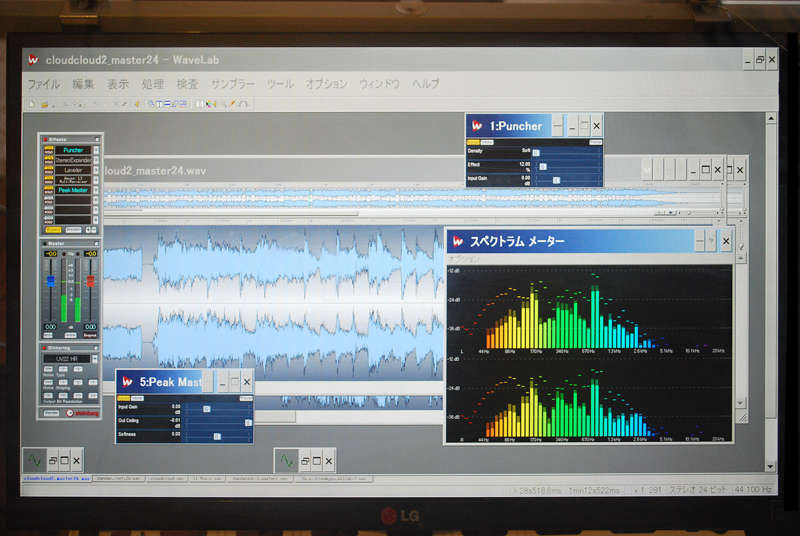This screenshot has width=800, height=536.
Task: Switch to the cloudcloud2_master24.wav document tab
Action: 57,479
